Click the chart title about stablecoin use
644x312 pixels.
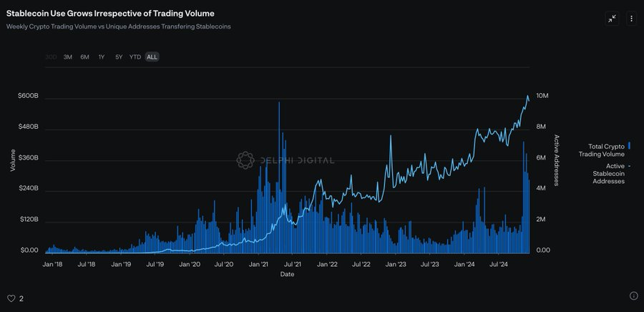tap(109, 14)
